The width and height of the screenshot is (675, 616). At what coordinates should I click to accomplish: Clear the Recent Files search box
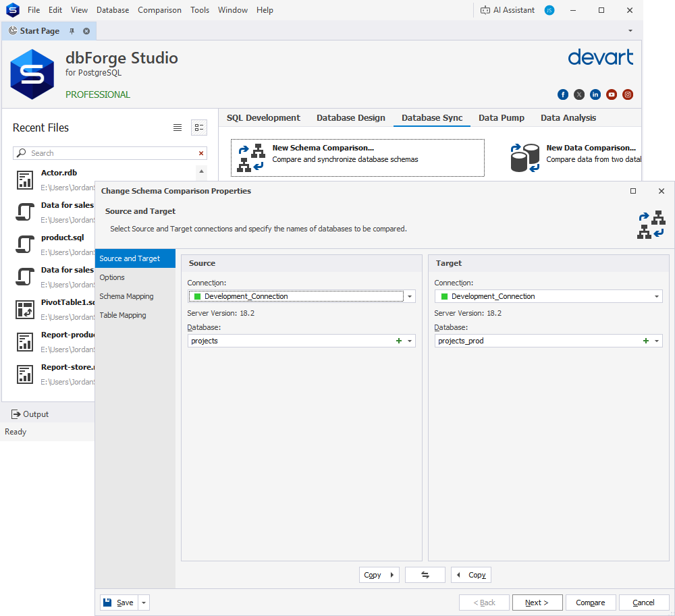[x=201, y=153]
